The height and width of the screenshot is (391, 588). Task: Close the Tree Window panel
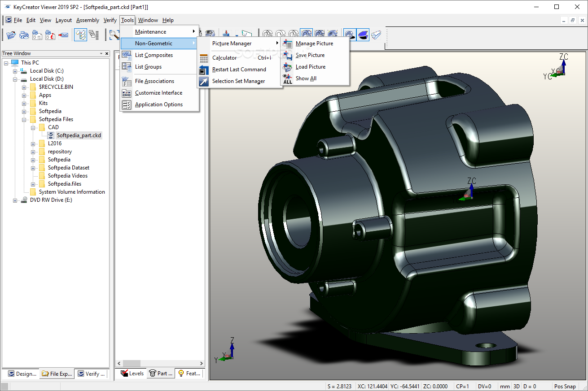[x=107, y=53]
